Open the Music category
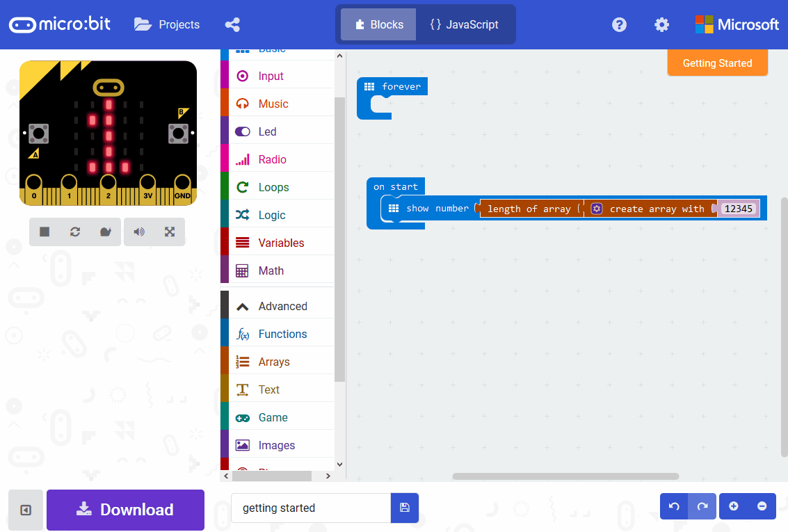Image resolution: width=788 pixels, height=532 pixels. 278,104
